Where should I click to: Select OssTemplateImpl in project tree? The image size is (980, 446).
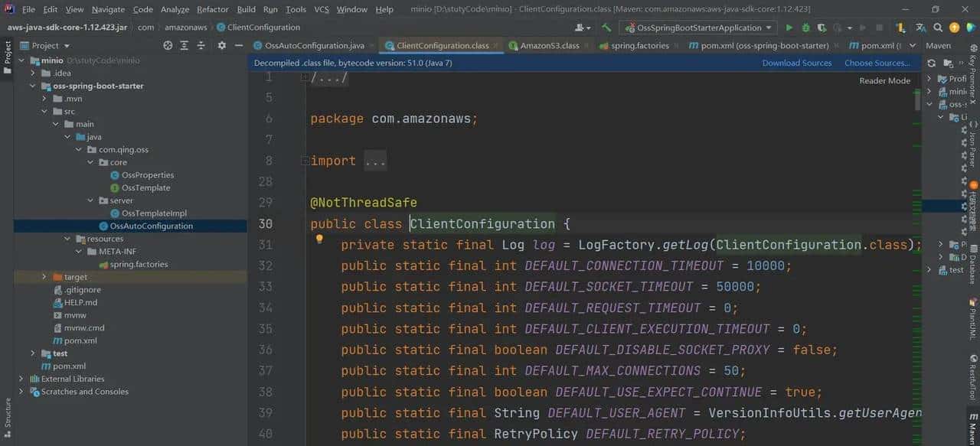[x=153, y=213]
